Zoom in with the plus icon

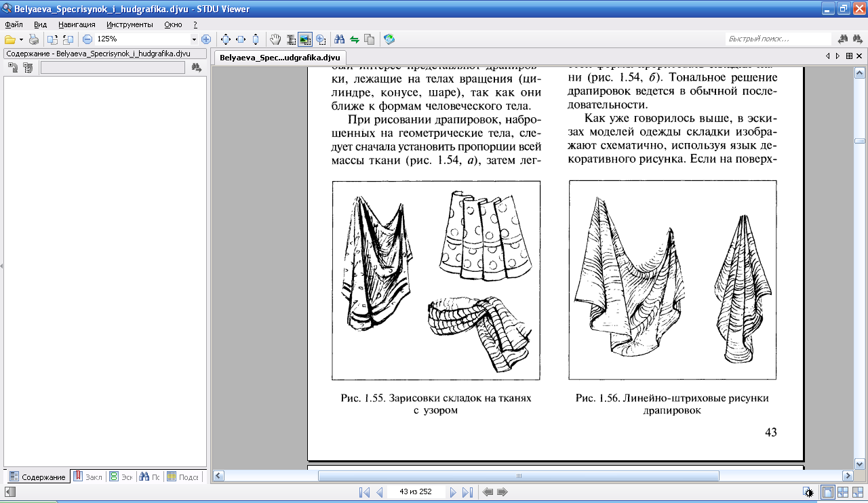(206, 39)
